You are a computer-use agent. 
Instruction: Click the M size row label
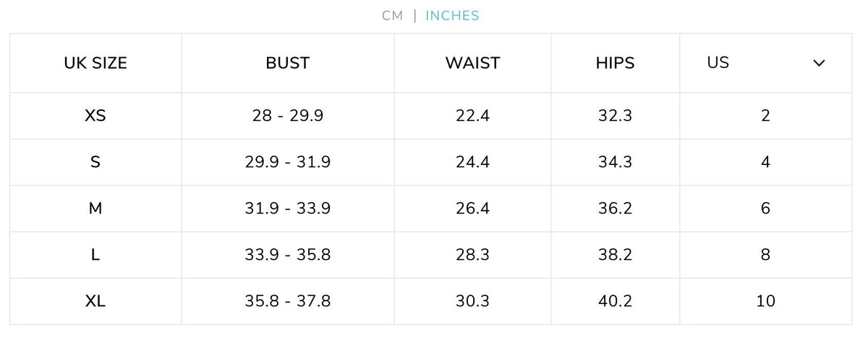pyautogui.click(x=95, y=209)
